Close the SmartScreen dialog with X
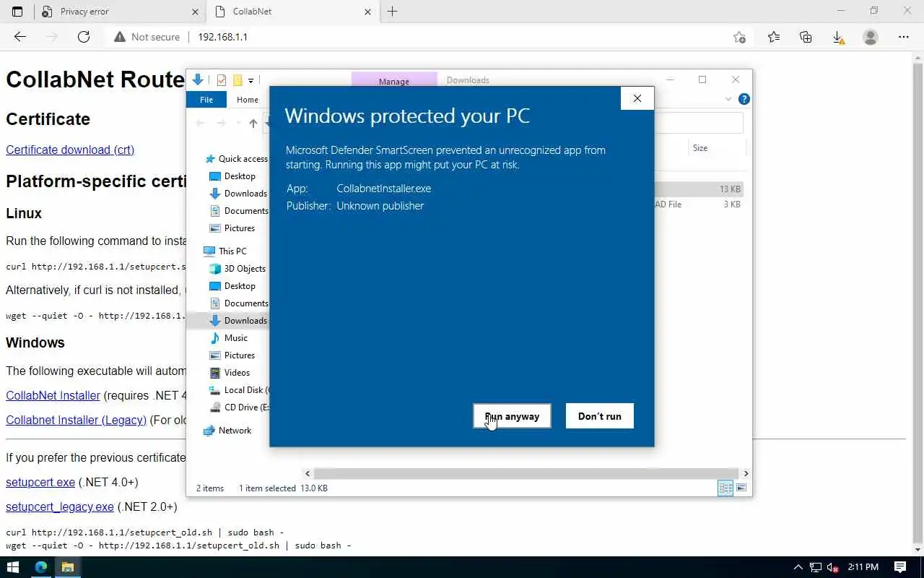The image size is (924, 578). pos(637,98)
